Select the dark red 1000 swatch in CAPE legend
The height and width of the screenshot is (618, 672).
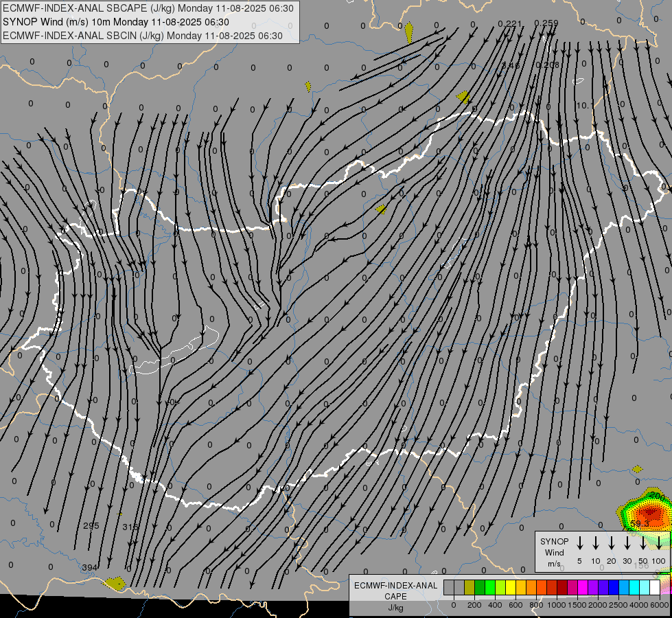click(563, 587)
